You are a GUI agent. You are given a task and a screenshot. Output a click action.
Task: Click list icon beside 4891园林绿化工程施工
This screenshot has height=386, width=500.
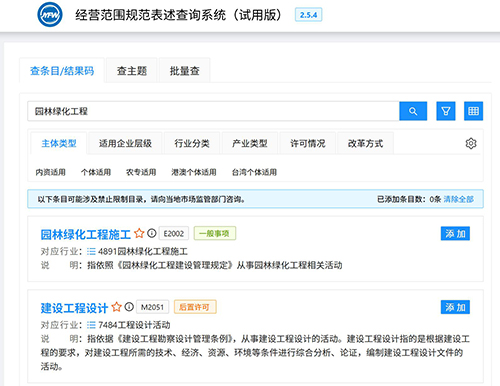pos(91,251)
